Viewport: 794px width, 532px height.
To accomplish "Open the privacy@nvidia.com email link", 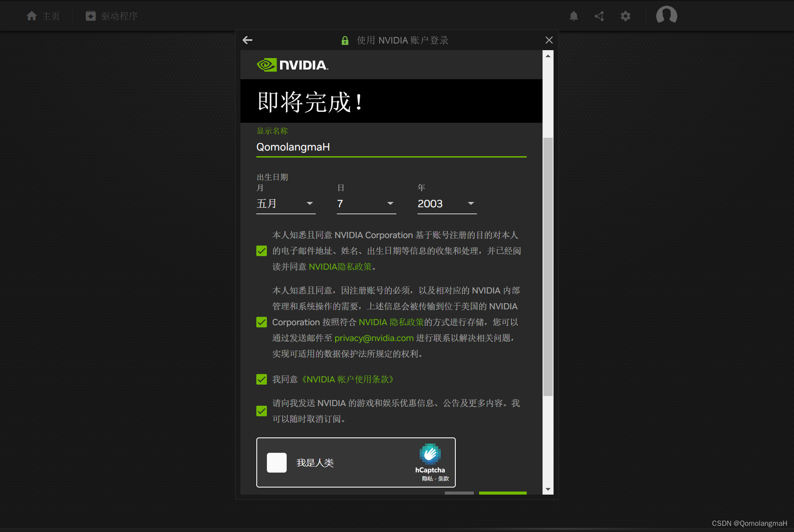I will point(374,338).
